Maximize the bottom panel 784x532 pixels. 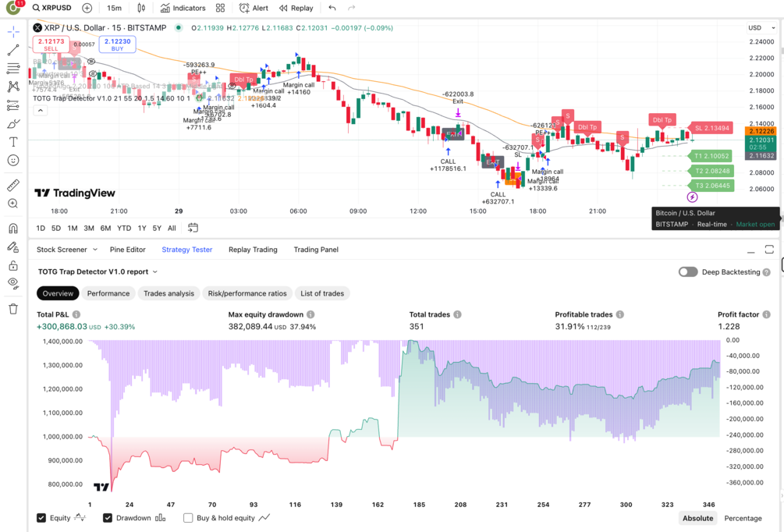[769, 250]
